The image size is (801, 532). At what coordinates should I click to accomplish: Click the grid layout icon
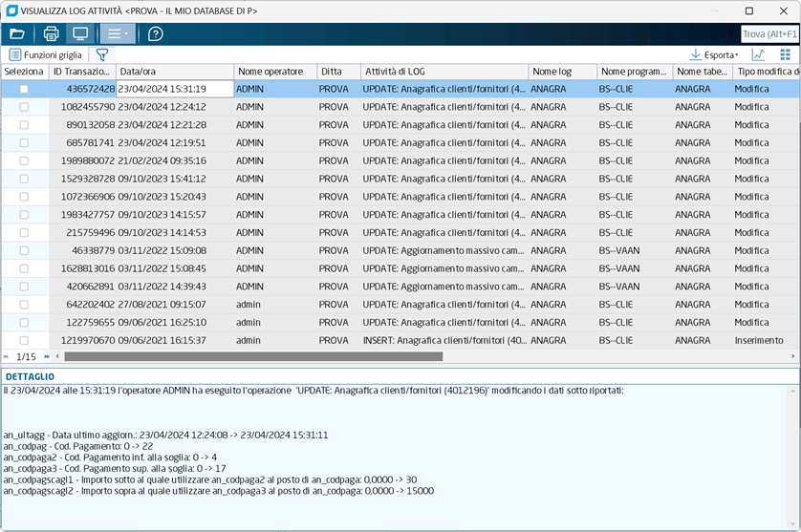click(x=785, y=54)
